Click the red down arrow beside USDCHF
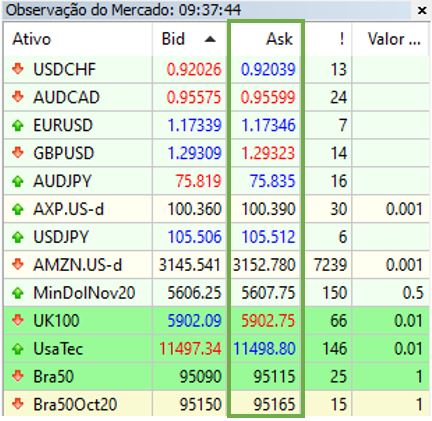432x421 pixels. [x=18, y=69]
